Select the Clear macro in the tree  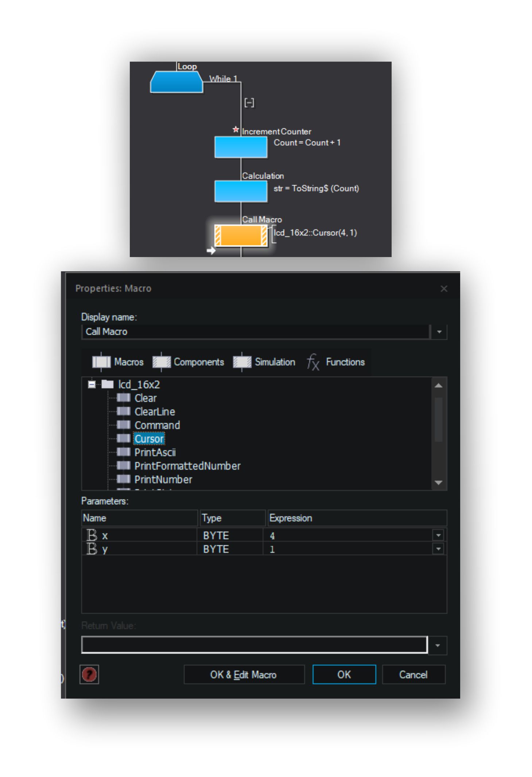tap(145, 398)
